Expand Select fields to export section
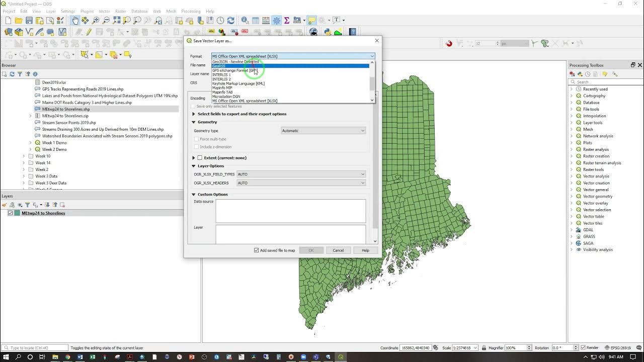The width and height of the screenshot is (644, 362). click(194, 114)
